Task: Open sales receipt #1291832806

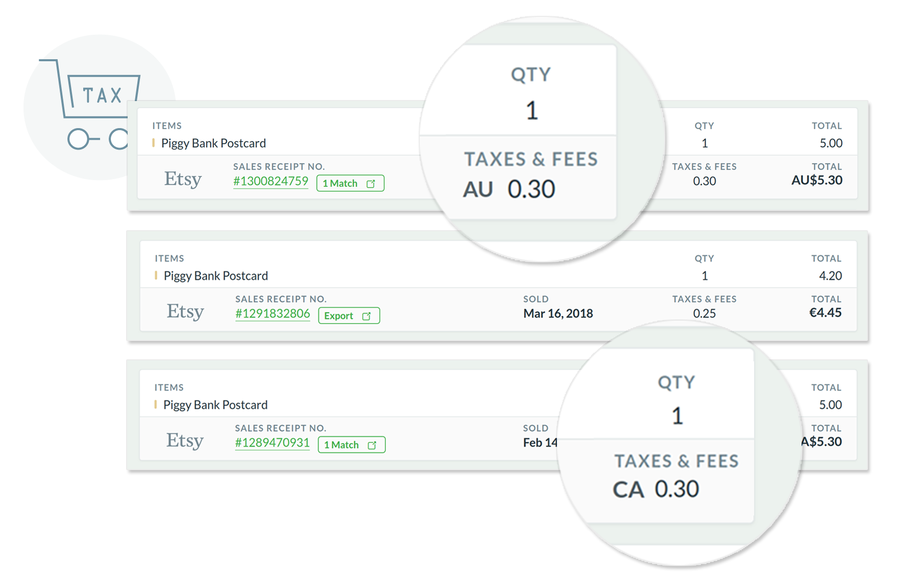Action: click(273, 313)
